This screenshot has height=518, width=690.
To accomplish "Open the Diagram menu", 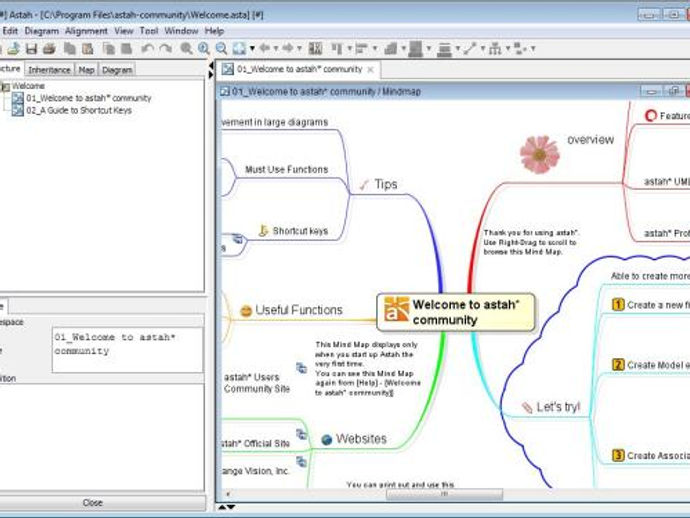I will tap(41, 31).
